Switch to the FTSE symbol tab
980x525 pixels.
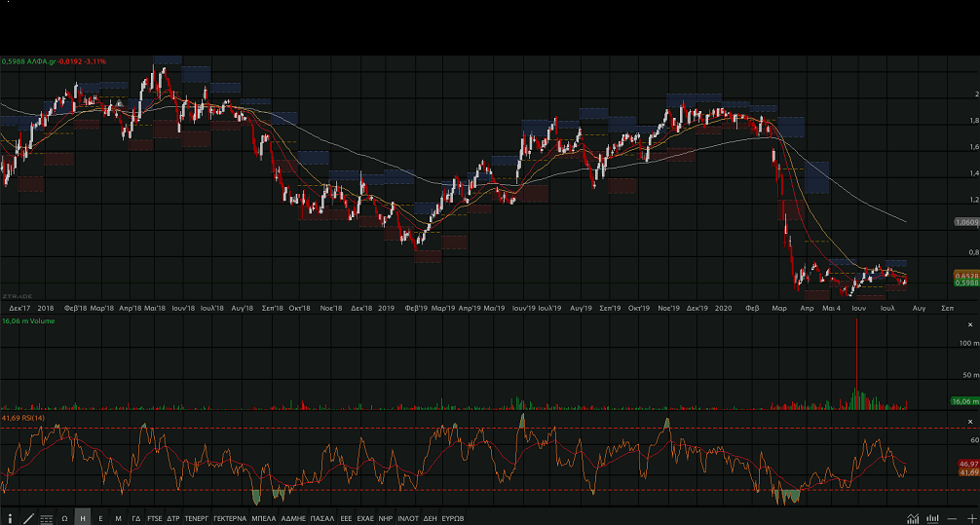pyautogui.click(x=155, y=518)
